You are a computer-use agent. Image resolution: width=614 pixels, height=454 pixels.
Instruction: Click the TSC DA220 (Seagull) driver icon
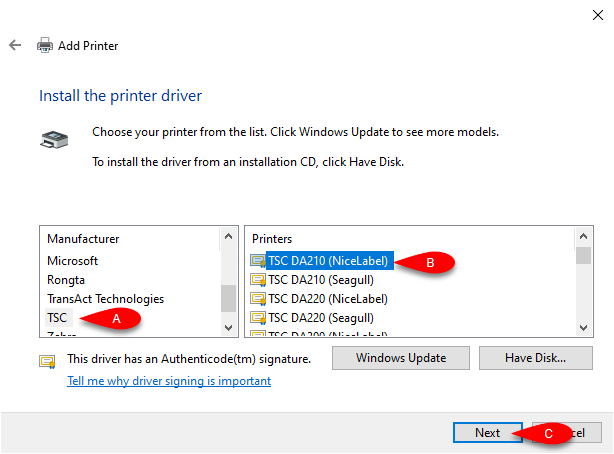click(x=258, y=318)
